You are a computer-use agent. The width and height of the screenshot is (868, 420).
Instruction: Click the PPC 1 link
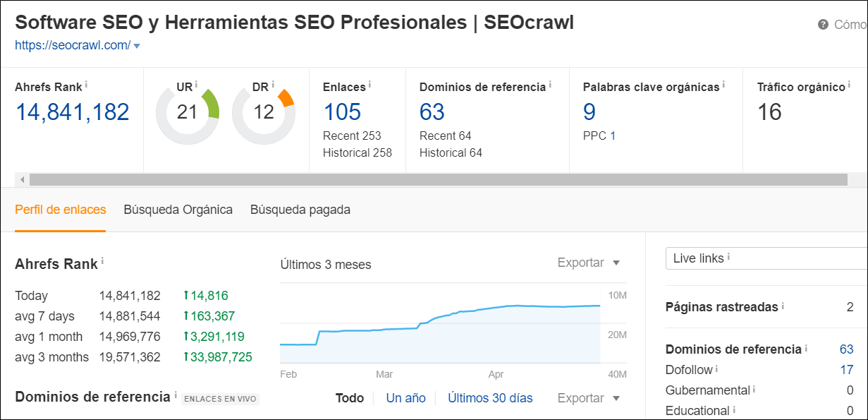click(612, 135)
